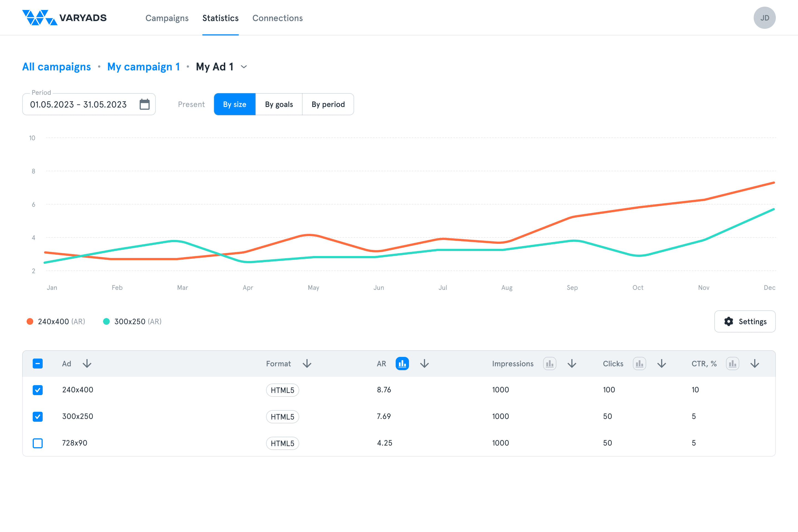Sort table by Ad column arrow
The image size is (798, 532).
[87, 364]
